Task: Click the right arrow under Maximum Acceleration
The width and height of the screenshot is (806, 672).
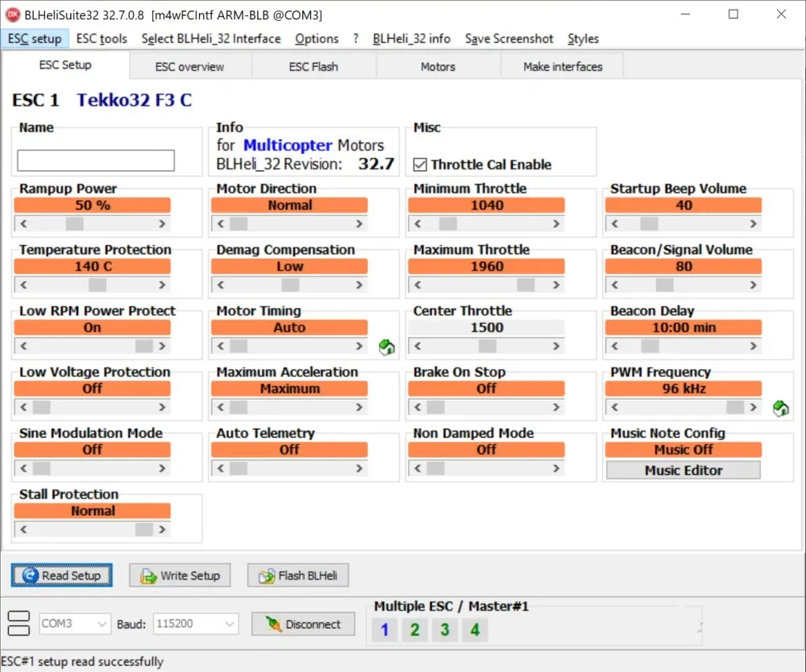Action: (x=359, y=407)
